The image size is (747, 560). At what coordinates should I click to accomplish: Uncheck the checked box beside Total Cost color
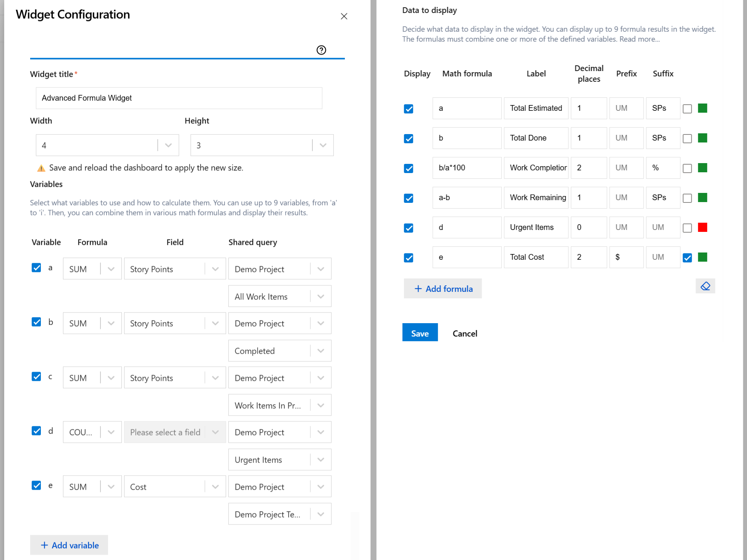click(687, 258)
